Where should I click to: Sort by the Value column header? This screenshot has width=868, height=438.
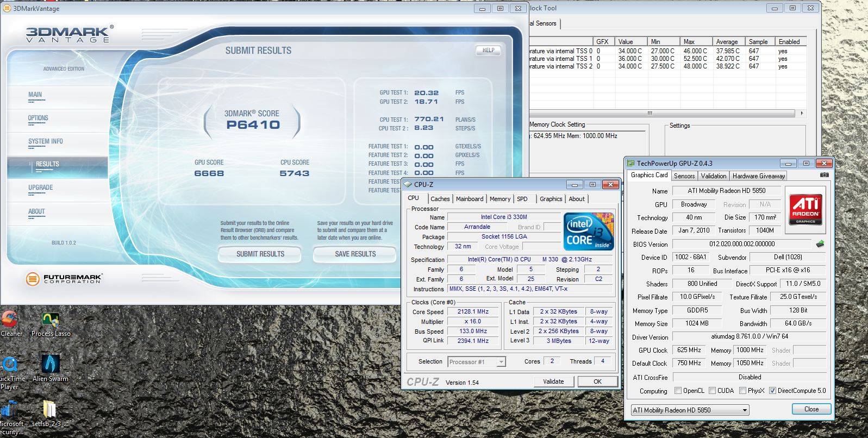pyautogui.click(x=631, y=42)
